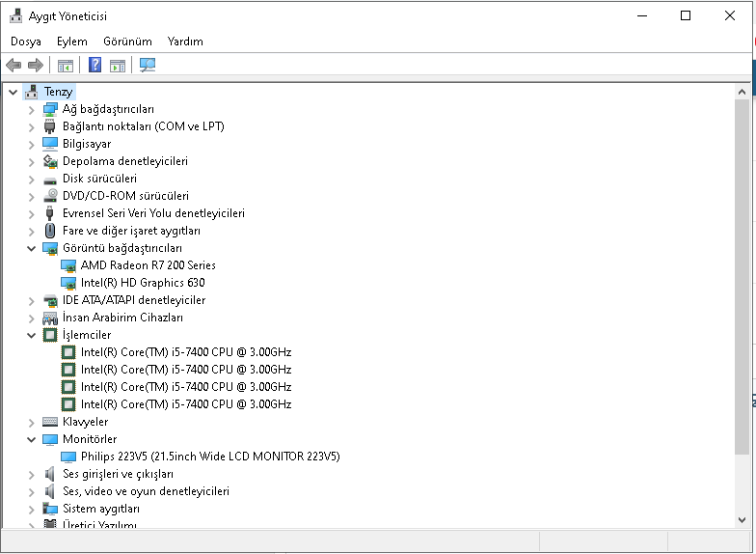
Task: Select the DVD/CD-ROM sürücüleri label
Action: (125, 196)
